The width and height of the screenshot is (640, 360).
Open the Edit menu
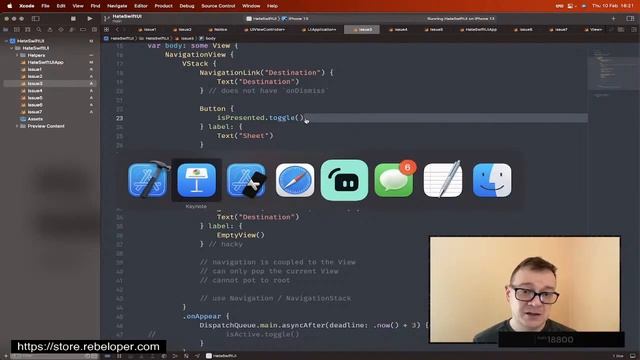61,6
